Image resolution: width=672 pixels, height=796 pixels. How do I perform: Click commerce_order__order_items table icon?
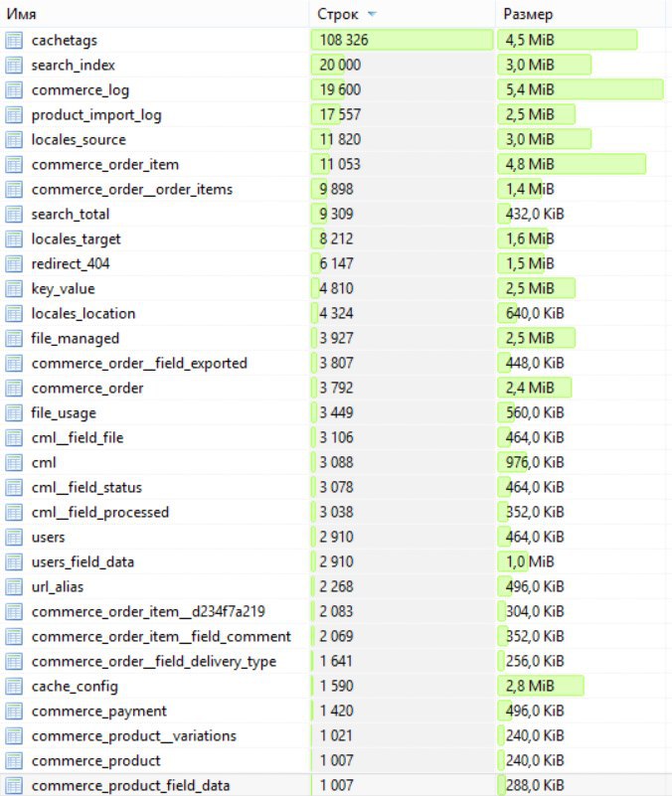point(14,190)
